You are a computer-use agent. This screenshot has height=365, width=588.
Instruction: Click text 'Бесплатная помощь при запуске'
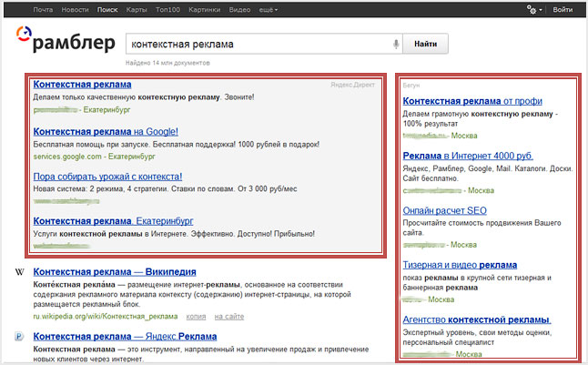(92, 145)
